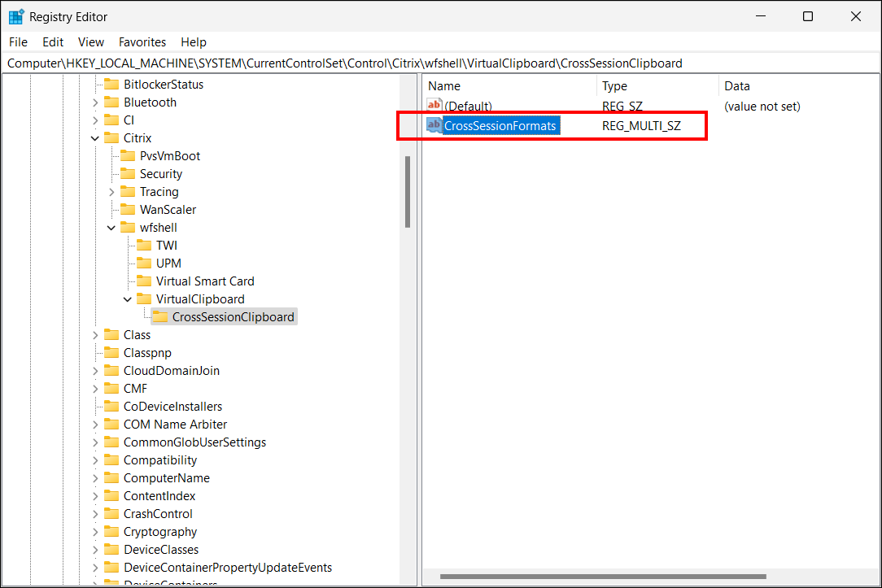
Task: Select the UPM folder icon
Action: coord(144,264)
